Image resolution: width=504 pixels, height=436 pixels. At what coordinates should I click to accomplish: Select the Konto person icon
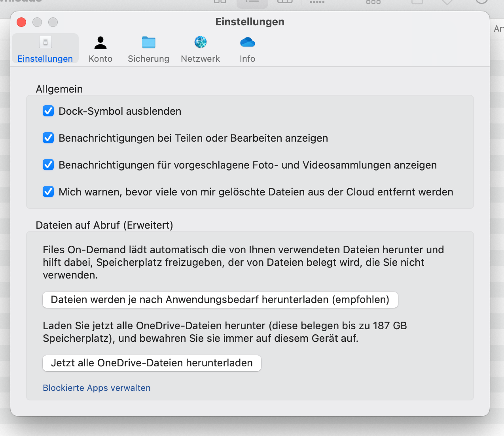pos(100,42)
